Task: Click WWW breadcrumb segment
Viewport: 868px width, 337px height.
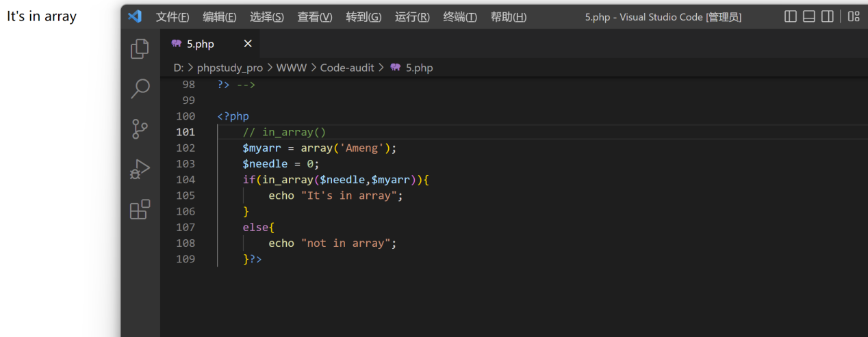Action: [x=292, y=68]
